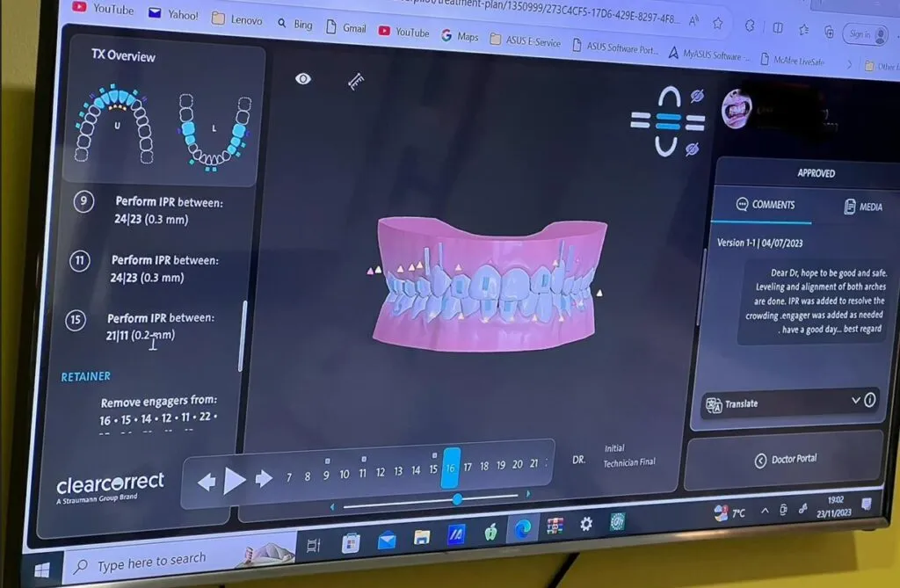Jump to treatment step 13

398,471
